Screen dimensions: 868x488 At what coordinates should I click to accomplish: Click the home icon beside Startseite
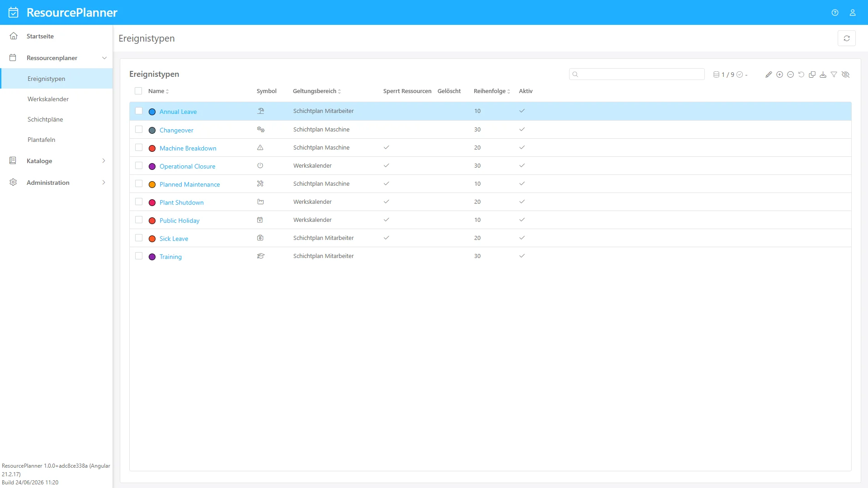14,36
